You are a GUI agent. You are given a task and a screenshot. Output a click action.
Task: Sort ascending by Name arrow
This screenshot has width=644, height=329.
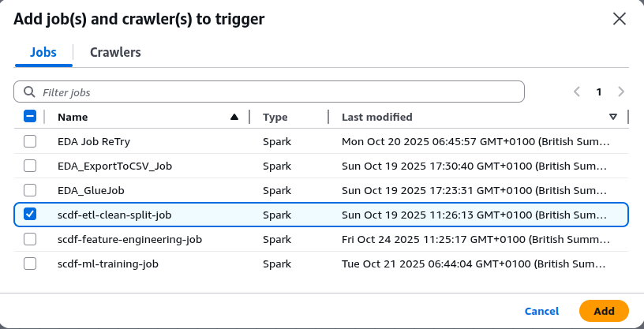coord(234,117)
